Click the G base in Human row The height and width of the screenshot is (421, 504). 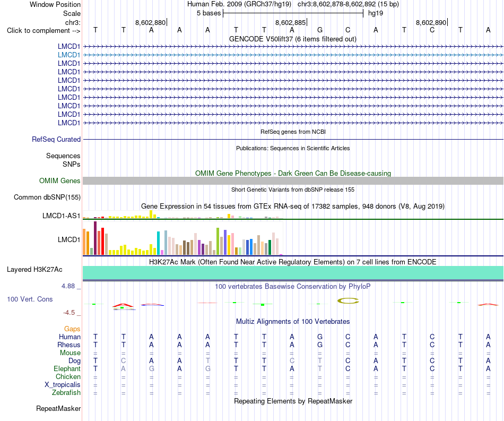click(320, 337)
